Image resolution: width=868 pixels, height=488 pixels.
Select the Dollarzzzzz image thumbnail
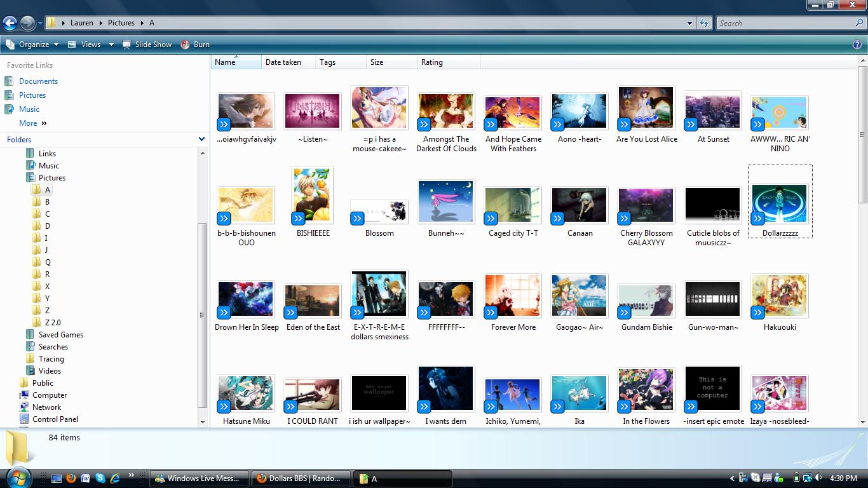click(780, 203)
